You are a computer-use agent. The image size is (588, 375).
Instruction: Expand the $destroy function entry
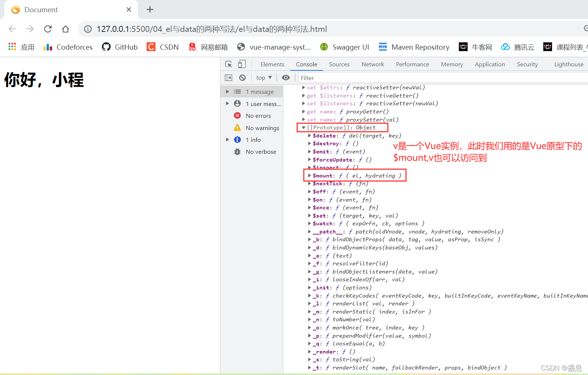pyautogui.click(x=310, y=143)
